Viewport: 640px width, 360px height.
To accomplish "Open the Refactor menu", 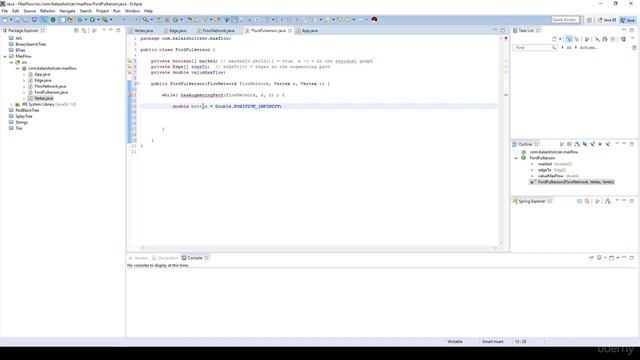I will [47, 11].
